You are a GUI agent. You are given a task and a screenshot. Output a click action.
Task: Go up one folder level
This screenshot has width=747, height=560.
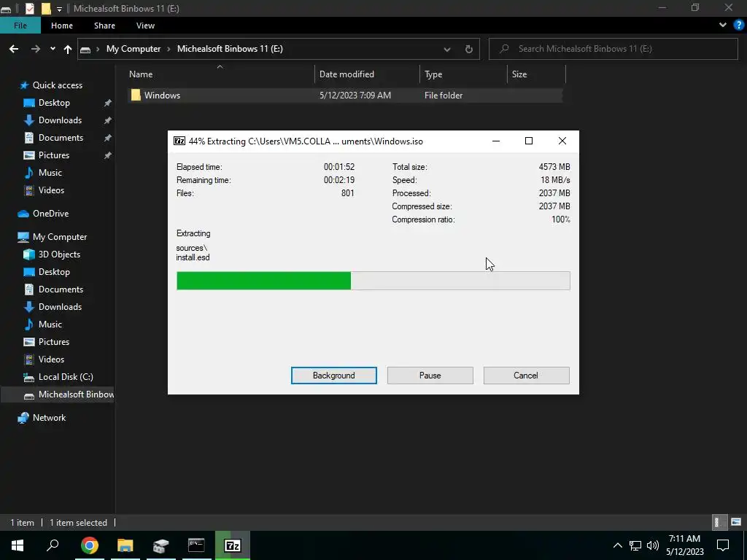[68, 49]
